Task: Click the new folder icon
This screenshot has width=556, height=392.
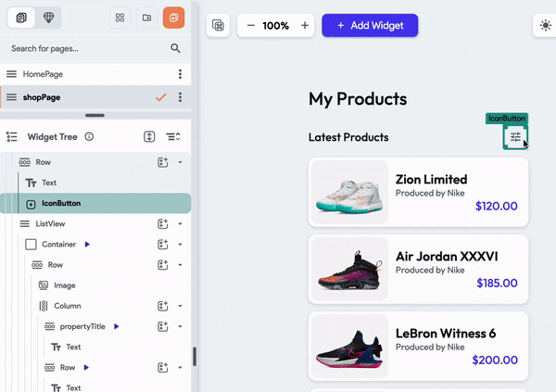Action: pyautogui.click(x=146, y=18)
